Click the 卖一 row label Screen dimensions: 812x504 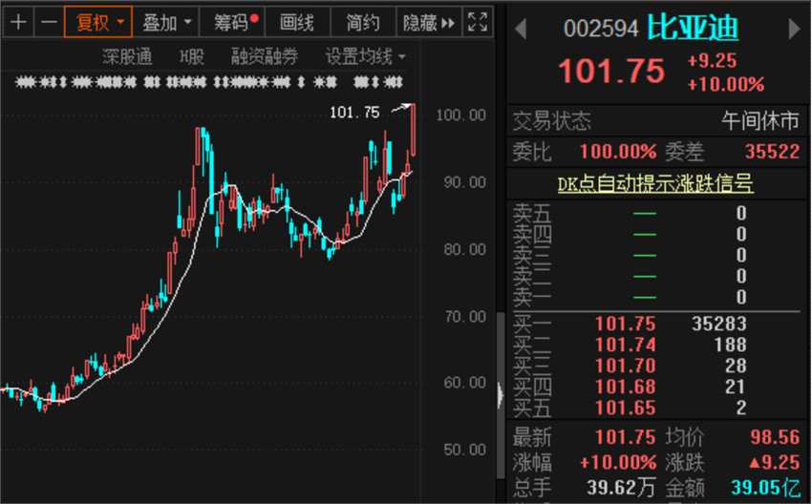(532, 297)
